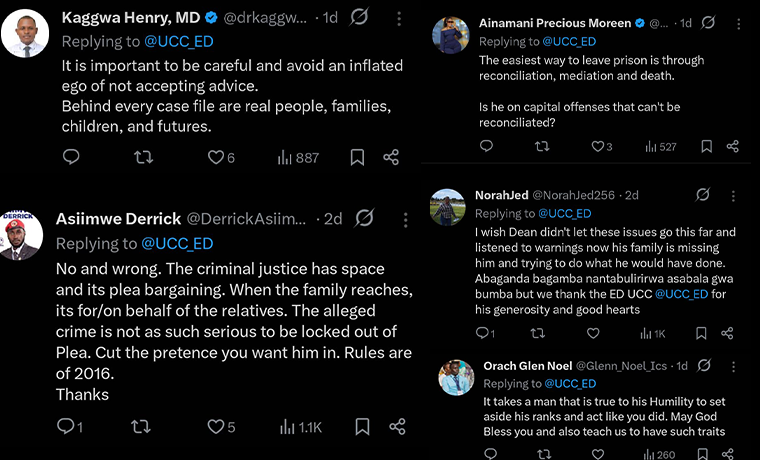Like Kaggwa Henry's tweet
Viewport: 760px width, 460px height.
point(215,157)
